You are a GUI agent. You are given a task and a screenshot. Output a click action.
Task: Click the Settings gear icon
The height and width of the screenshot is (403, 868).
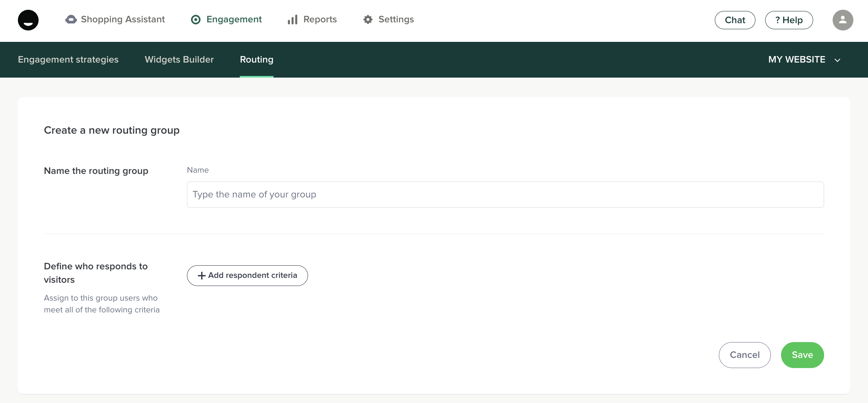pyautogui.click(x=368, y=19)
